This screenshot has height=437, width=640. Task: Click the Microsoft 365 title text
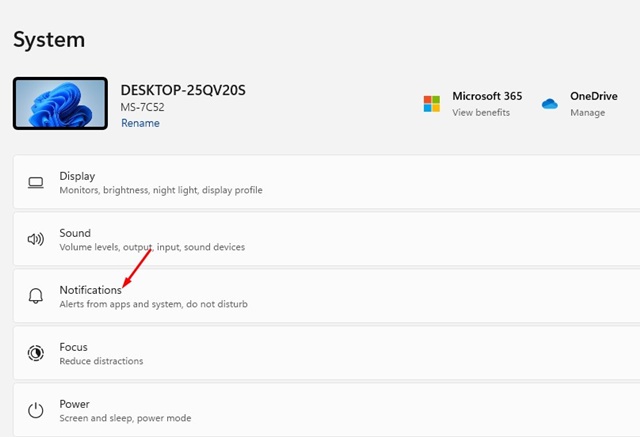(x=487, y=96)
